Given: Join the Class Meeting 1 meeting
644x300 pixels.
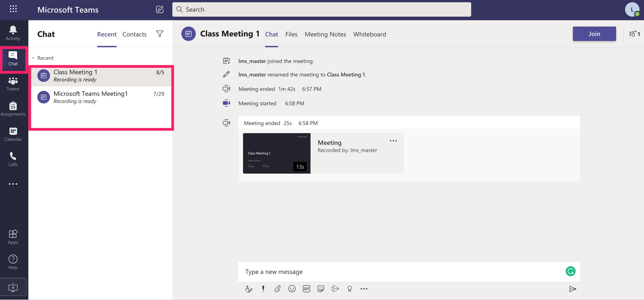Looking at the screenshot, I should click(x=594, y=34).
